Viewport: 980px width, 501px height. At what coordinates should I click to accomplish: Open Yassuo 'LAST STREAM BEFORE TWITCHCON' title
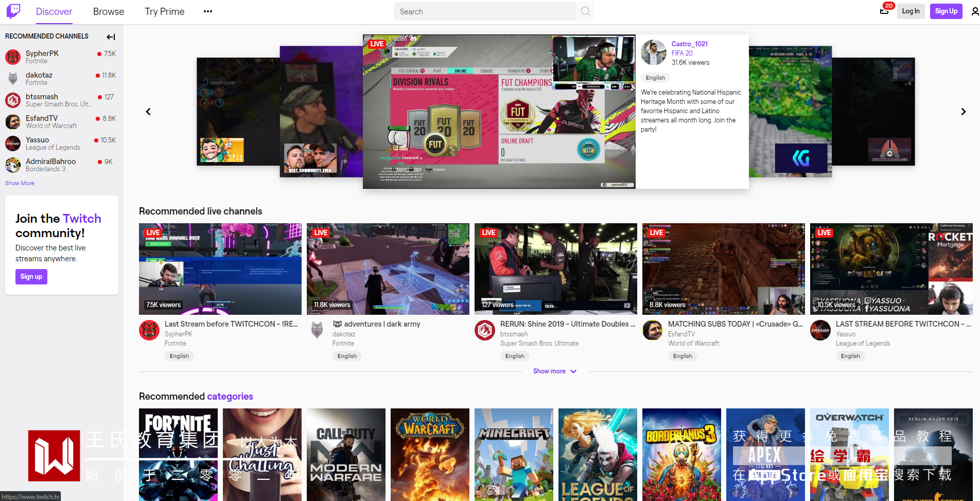click(903, 324)
